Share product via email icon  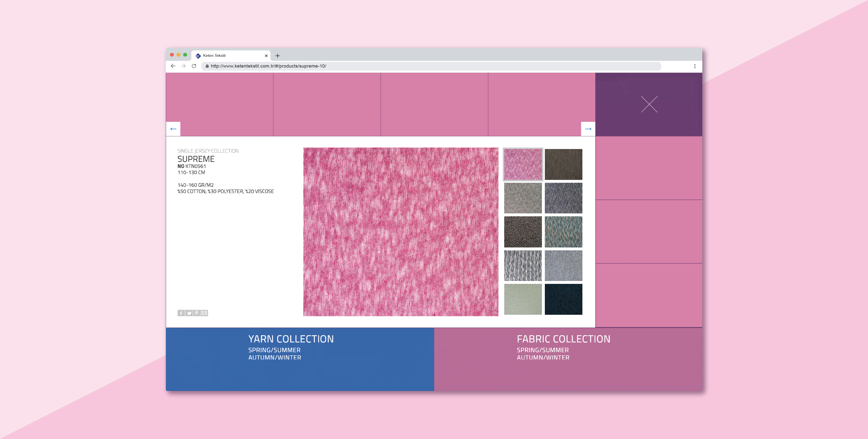coord(205,313)
